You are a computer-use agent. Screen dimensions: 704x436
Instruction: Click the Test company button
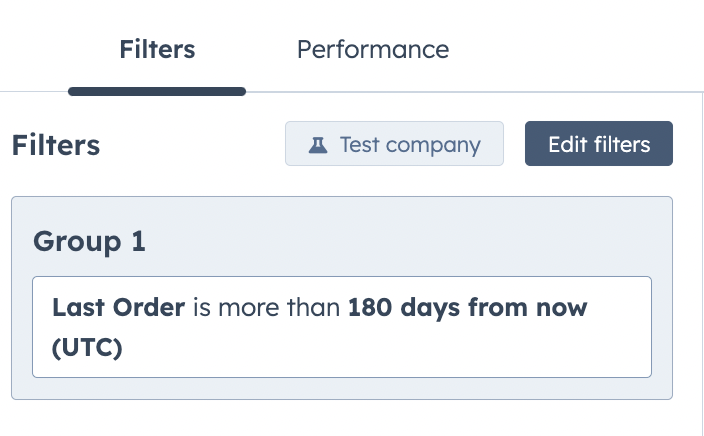click(394, 144)
